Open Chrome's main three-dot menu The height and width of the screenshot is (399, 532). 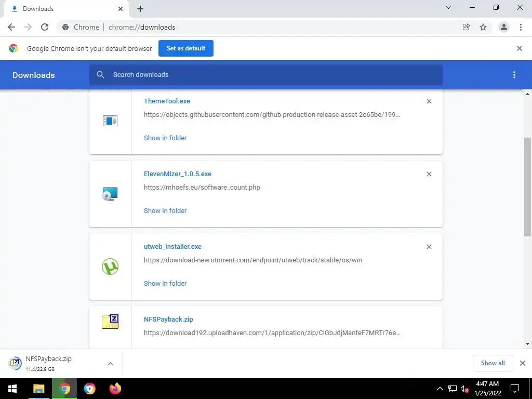(x=521, y=27)
